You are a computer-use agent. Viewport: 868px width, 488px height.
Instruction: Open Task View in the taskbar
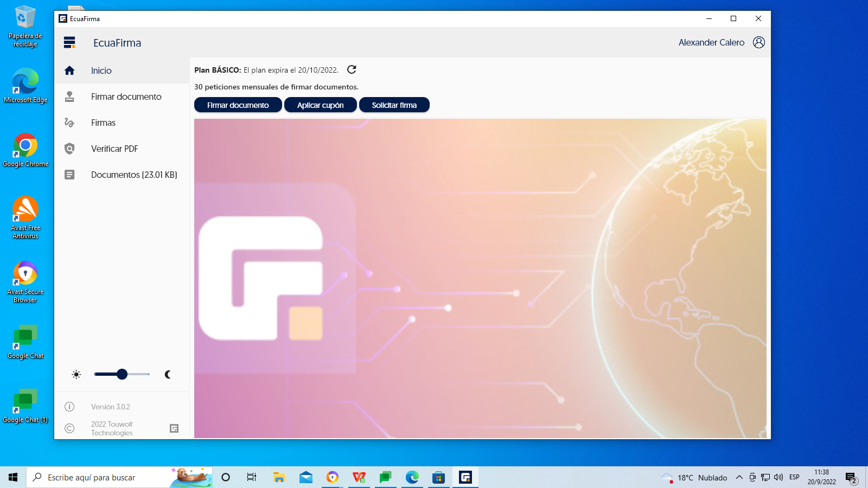(252, 477)
